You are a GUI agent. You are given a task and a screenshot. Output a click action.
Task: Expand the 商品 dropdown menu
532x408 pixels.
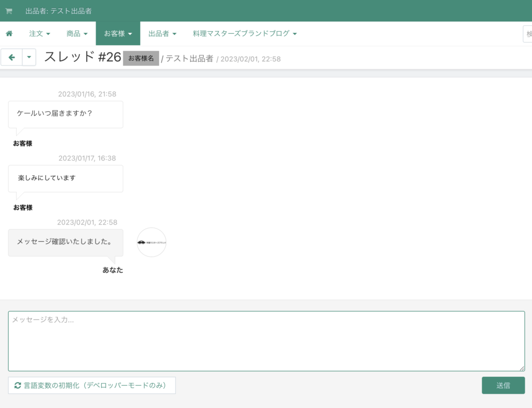(77, 34)
